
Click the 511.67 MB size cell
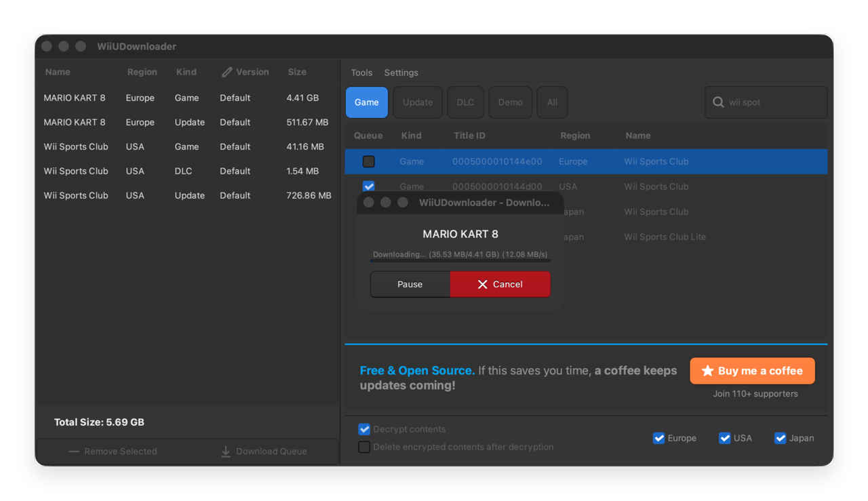point(307,122)
